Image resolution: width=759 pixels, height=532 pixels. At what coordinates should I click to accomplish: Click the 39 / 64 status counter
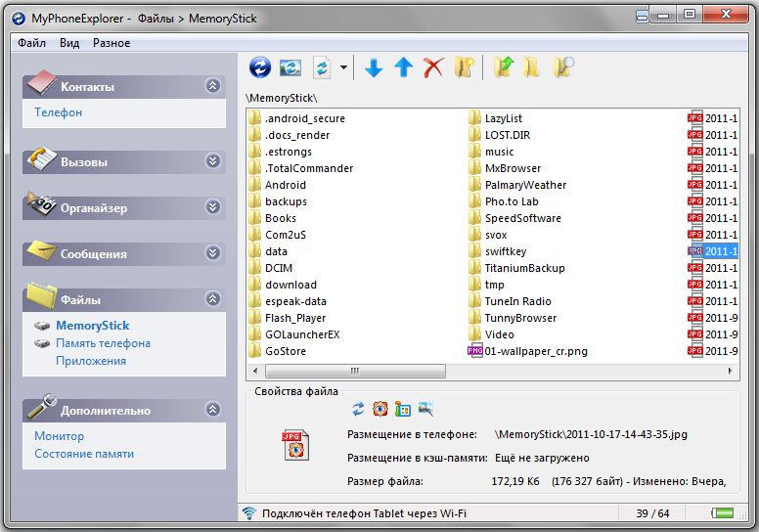pyautogui.click(x=652, y=513)
